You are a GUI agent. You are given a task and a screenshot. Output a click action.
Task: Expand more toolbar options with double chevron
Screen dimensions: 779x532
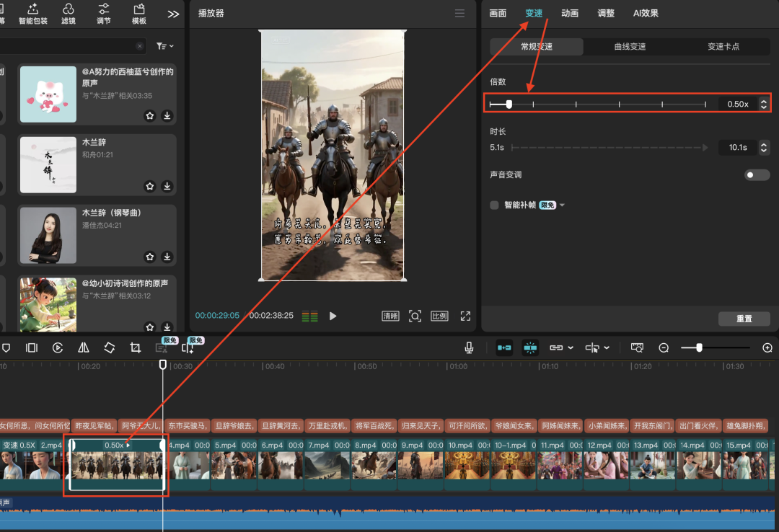(x=173, y=14)
